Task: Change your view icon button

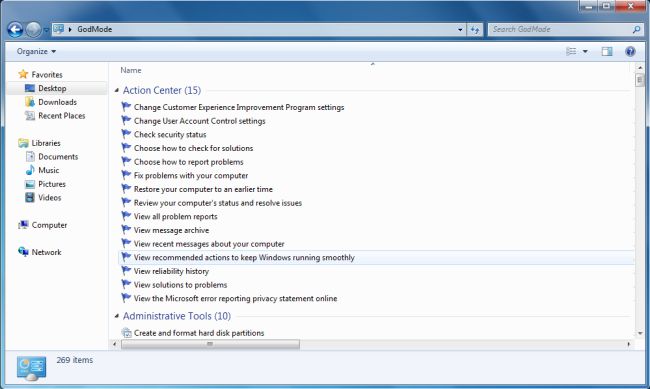Action: (x=571, y=51)
